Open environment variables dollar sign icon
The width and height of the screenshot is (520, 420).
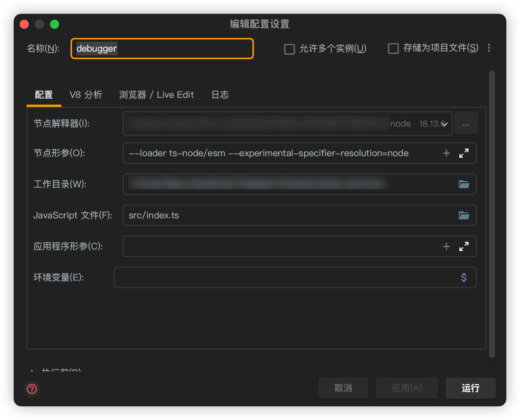click(x=464, y=277)
